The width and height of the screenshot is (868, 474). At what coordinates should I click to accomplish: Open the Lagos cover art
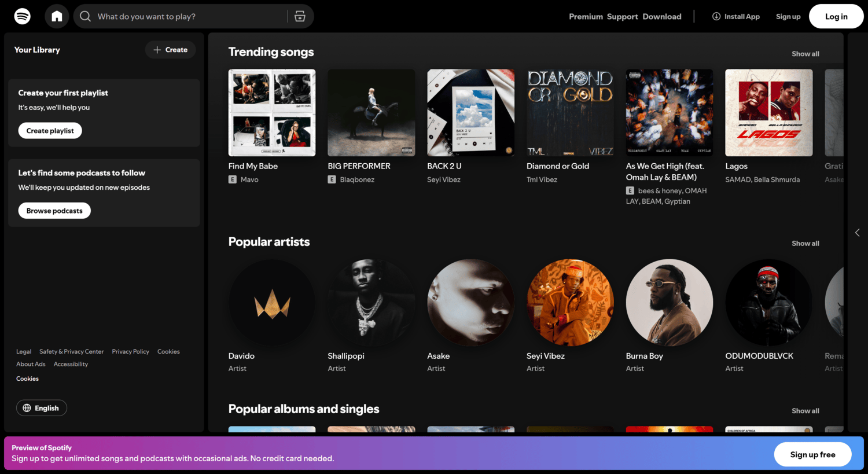(769, 113)
